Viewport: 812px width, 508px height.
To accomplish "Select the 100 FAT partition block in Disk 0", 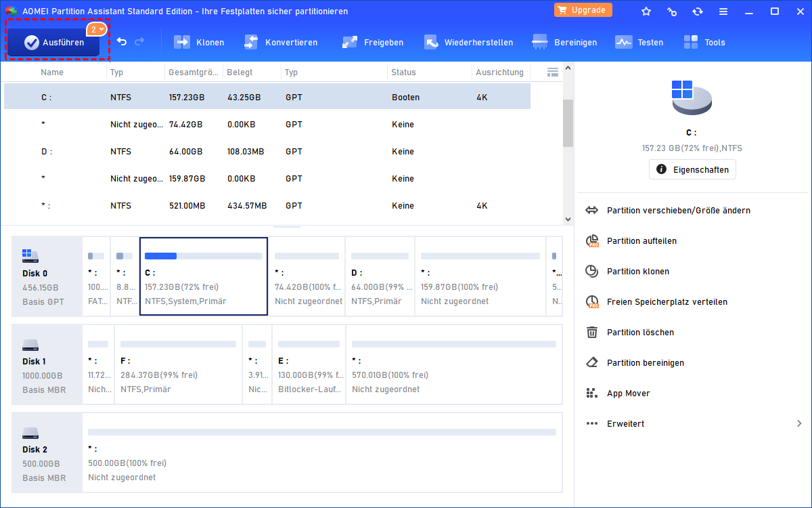I will tap(96, 276).
